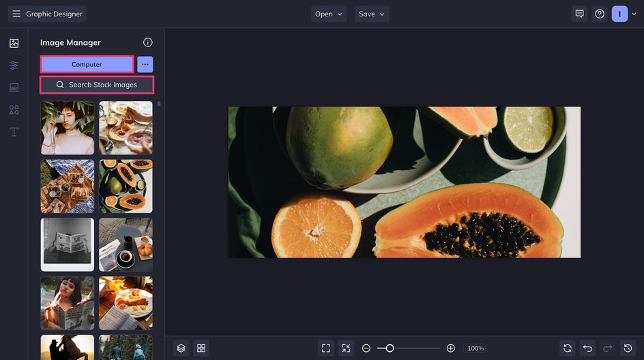Screen dimensions: 644x360
Task: Open the feedback comment icon
Action: [x=579, y=14]
